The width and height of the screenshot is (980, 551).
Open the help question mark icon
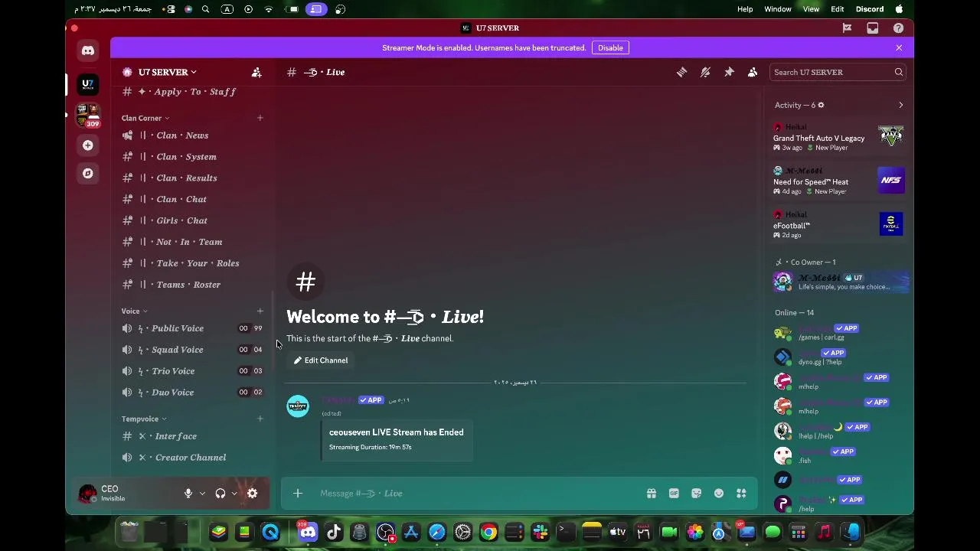[898, 28]
